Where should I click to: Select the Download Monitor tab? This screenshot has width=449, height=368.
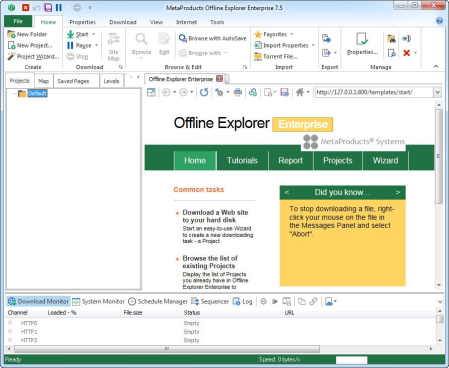38,301
